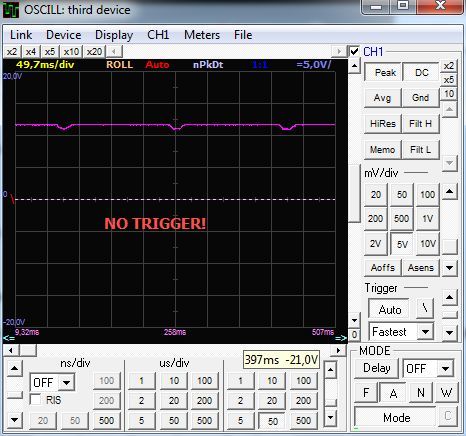Select mode W button
The image size is (466, 436).
coord(446,393)
